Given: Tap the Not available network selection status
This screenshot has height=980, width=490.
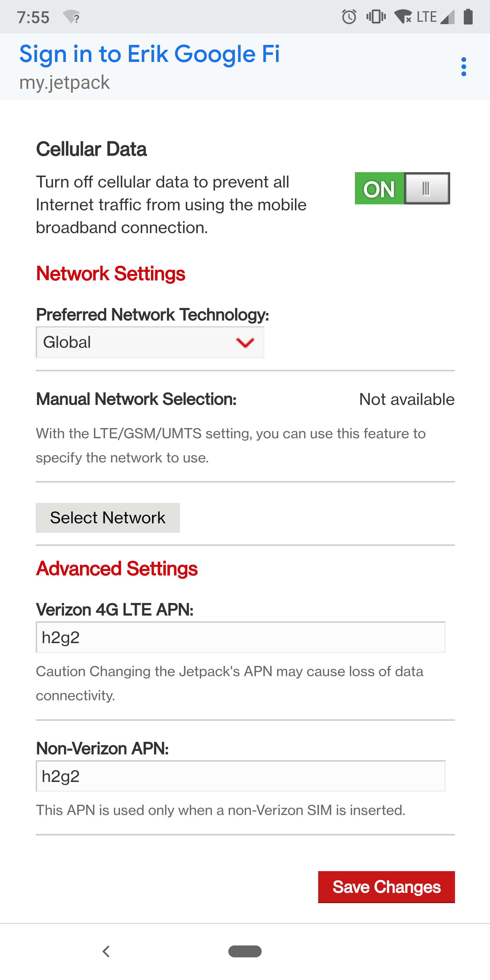Looking at the screenshot, I should point(407,399).
